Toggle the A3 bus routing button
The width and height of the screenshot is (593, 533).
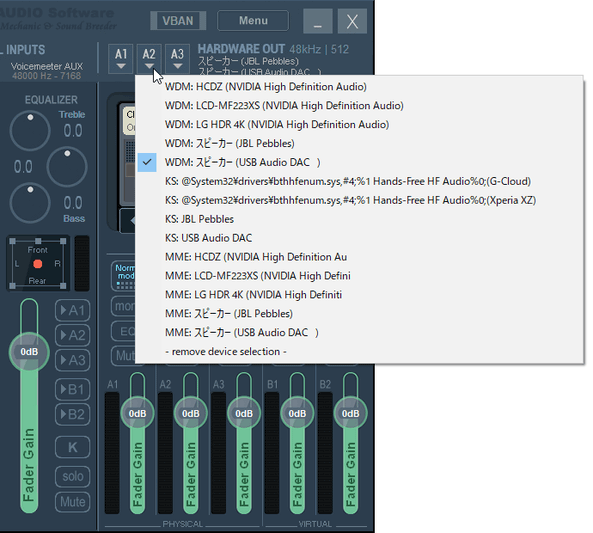(73, 360)
